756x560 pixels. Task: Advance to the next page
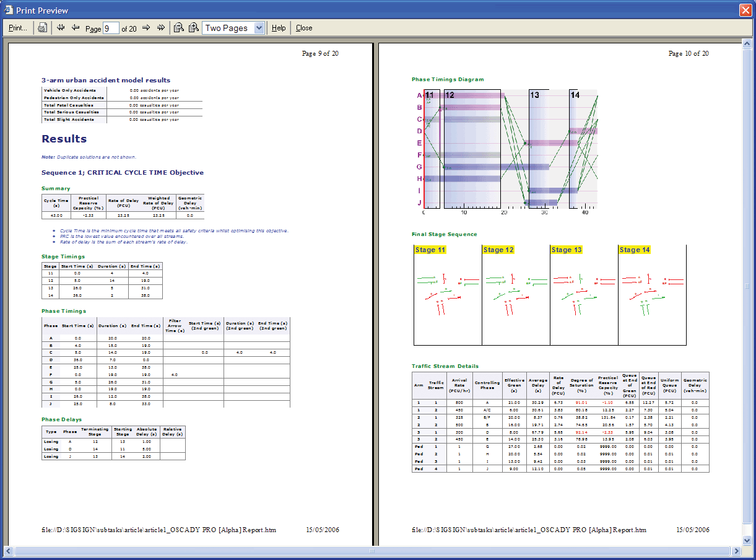[147, 28]
